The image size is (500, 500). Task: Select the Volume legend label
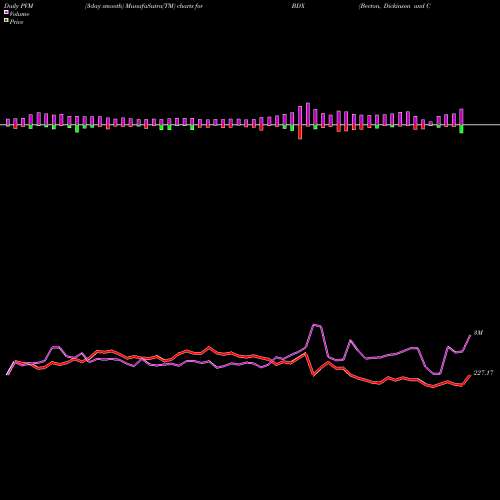click(19, 14)
